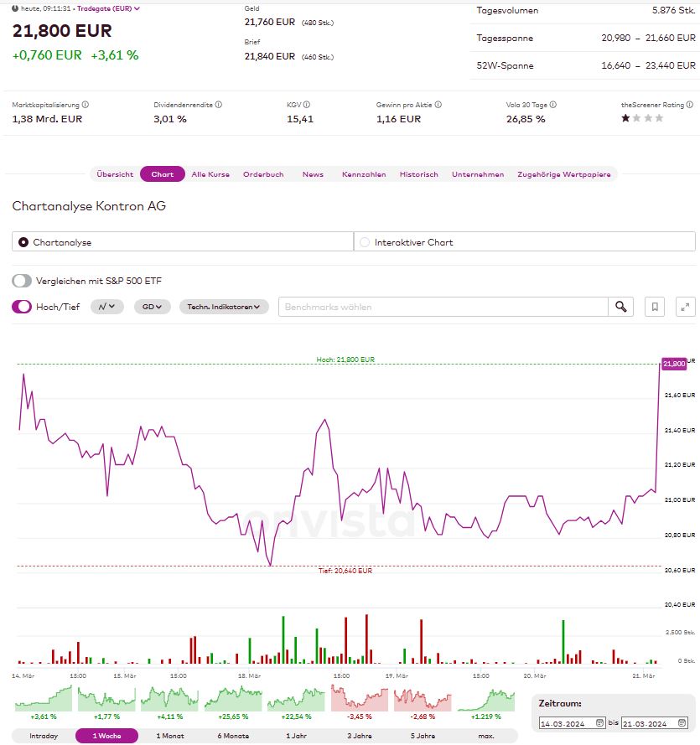
Task: Open the Techn. Indikatoren dropdown
Action: pyautogui.click(x=223, y=307)
